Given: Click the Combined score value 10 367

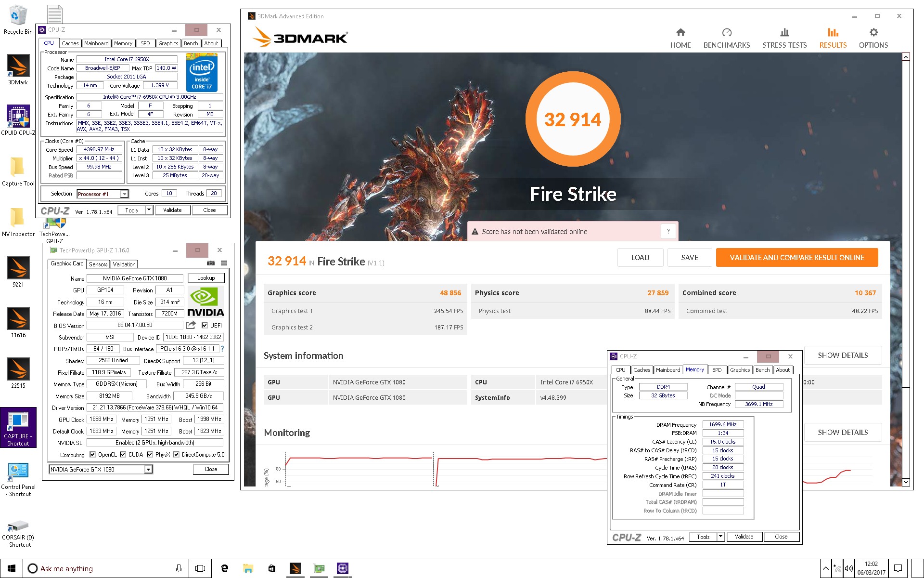Looking at the screenshot, I should [x=865, y=293].
